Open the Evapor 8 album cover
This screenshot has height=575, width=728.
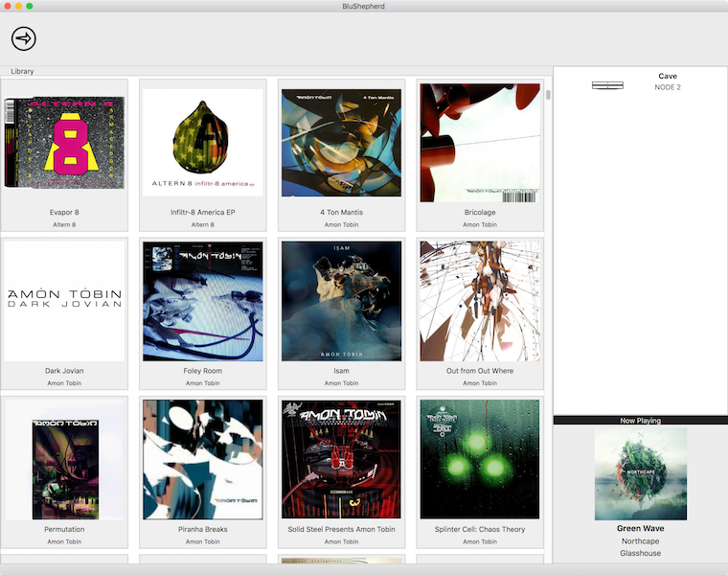[x=64, y=143]
